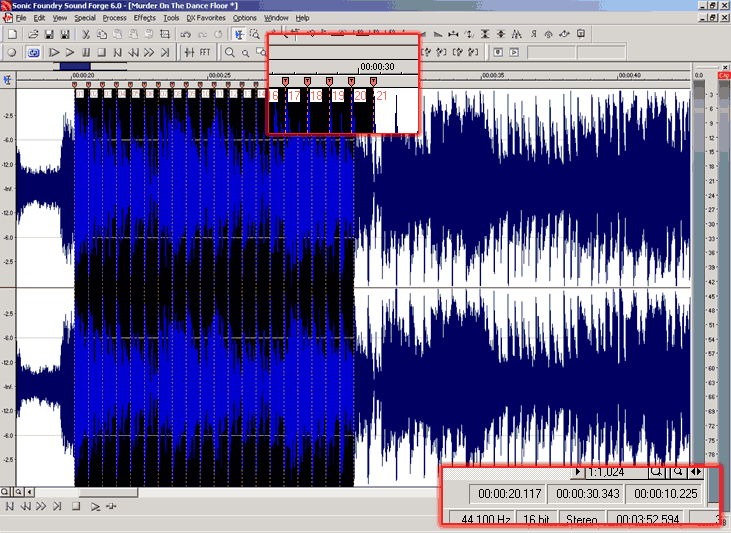Click Rewind in the playbar
This screenshot has width=731, height=533.
(25, 506)
